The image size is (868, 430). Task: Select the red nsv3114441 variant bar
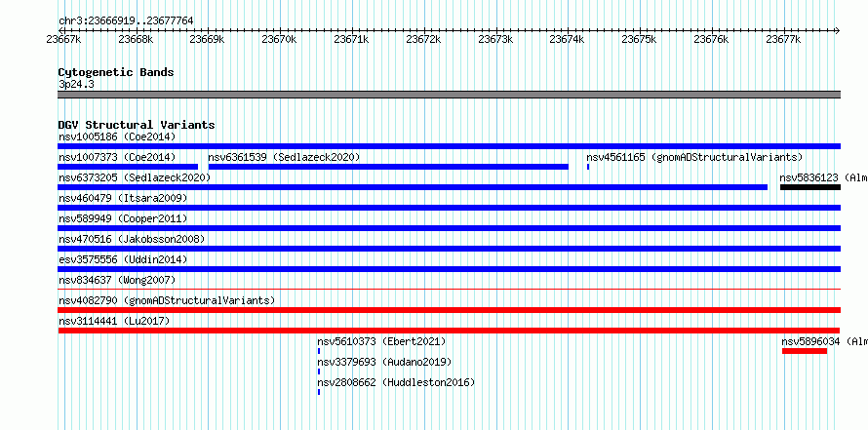449,331
